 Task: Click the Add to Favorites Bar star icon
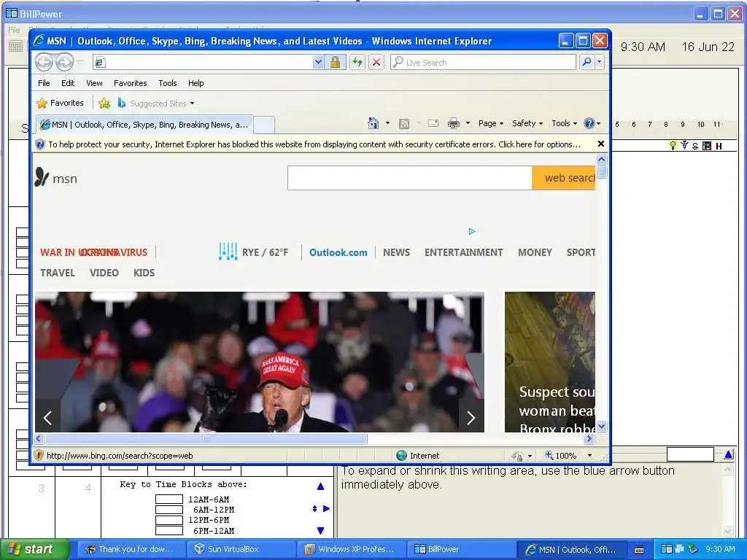(x=104, y=103)
